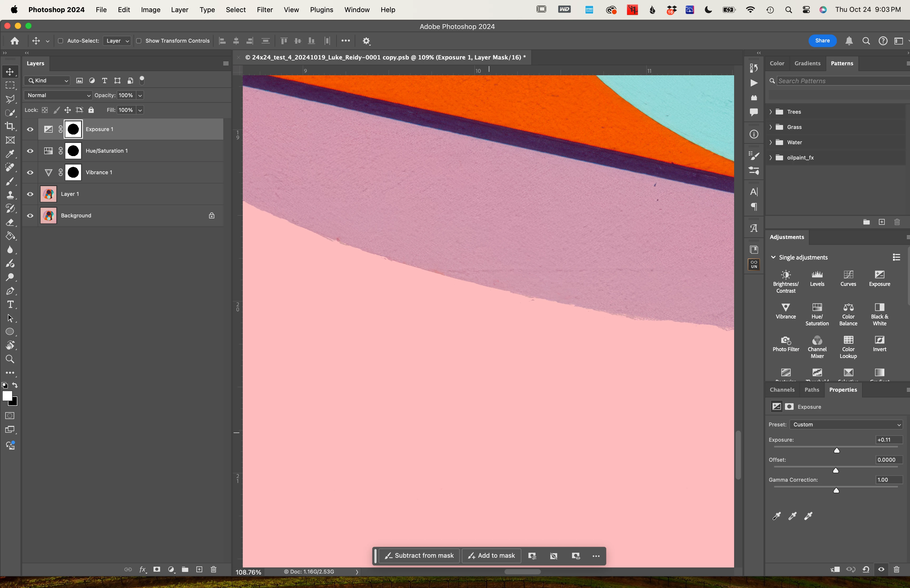Screen dimensions: 910x588
Task: Open the Exposure Preset dropdown
Action: (x=846, y=425)
